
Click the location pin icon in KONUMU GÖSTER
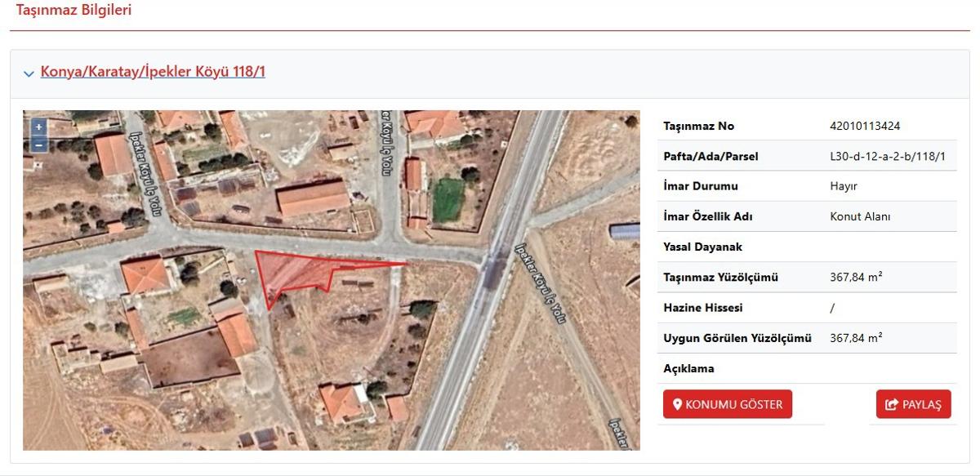(677, 404)
